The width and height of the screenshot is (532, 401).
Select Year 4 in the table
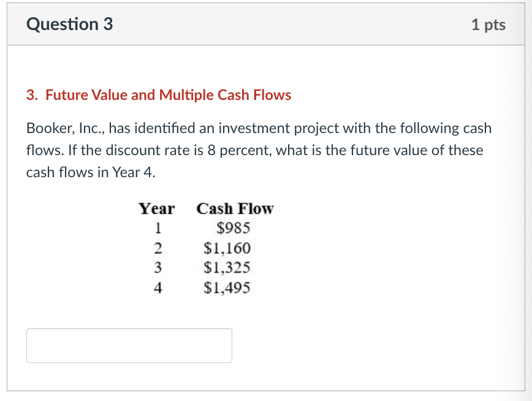tap(158, 287)
